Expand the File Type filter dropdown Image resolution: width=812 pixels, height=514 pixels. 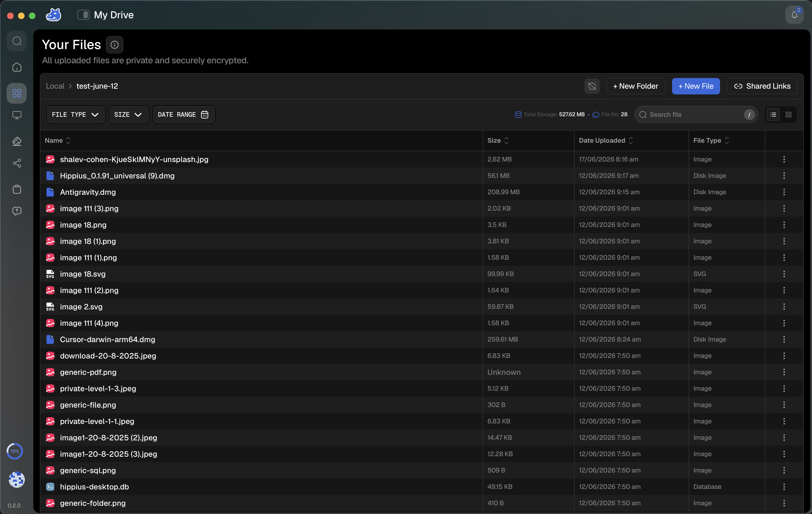pos(76,115)
